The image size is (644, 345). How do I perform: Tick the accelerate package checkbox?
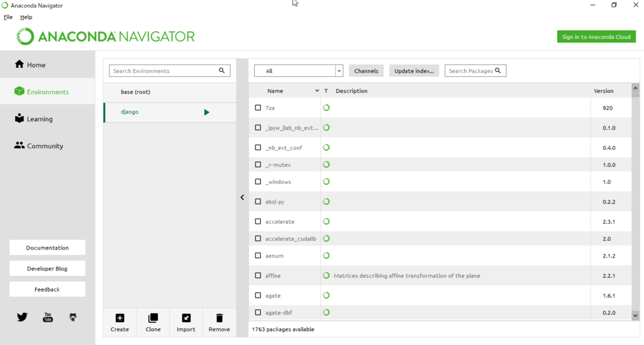(x=258, y=221)
